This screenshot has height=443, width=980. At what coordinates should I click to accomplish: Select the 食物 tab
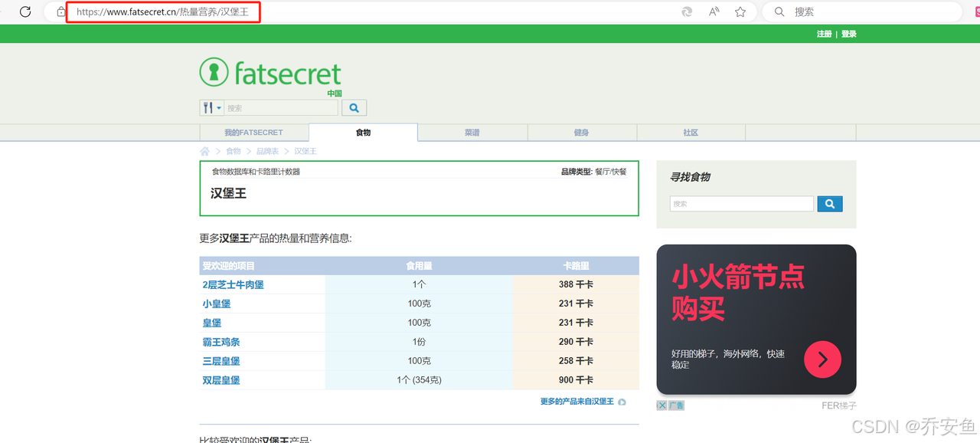tap(363, 133)
